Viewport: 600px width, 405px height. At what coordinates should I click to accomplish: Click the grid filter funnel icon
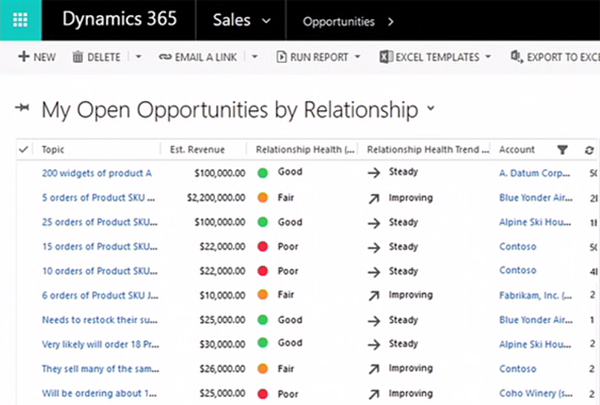pyautogui.click(x=562, y=150)
